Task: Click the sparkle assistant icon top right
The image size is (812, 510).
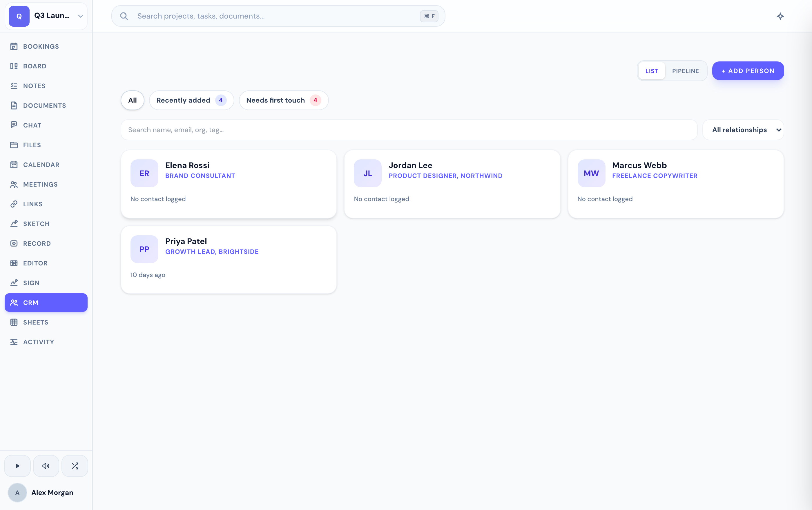Action: 780,16
